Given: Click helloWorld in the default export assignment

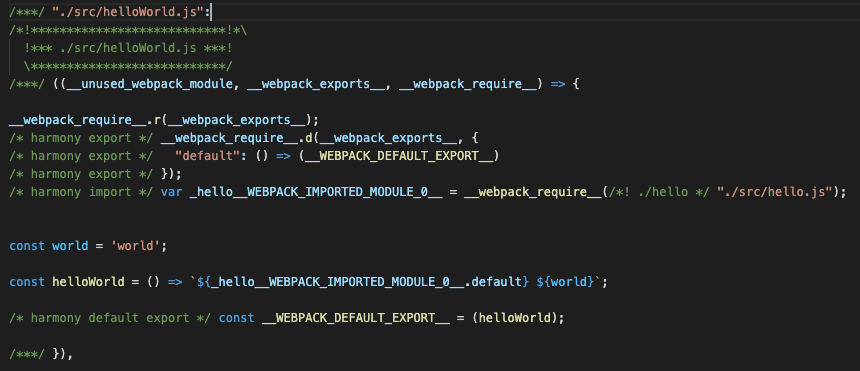Looking at the screenshot, I should tap(515, 318).
